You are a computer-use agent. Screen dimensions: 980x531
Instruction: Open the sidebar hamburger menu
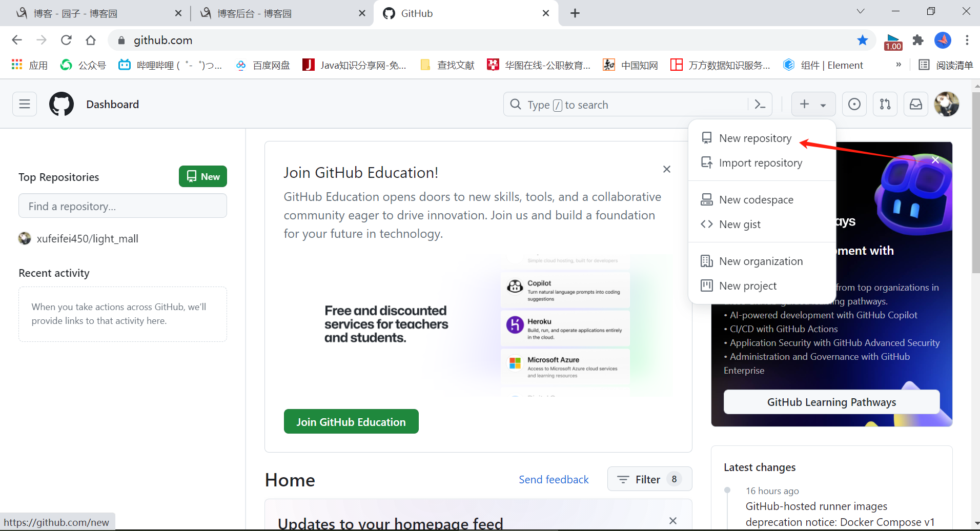tap(24, 104)
